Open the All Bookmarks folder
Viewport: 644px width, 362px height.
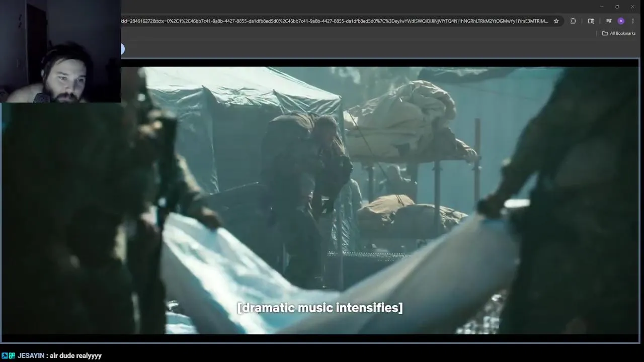pyautogui.click(x=619, y=33)
